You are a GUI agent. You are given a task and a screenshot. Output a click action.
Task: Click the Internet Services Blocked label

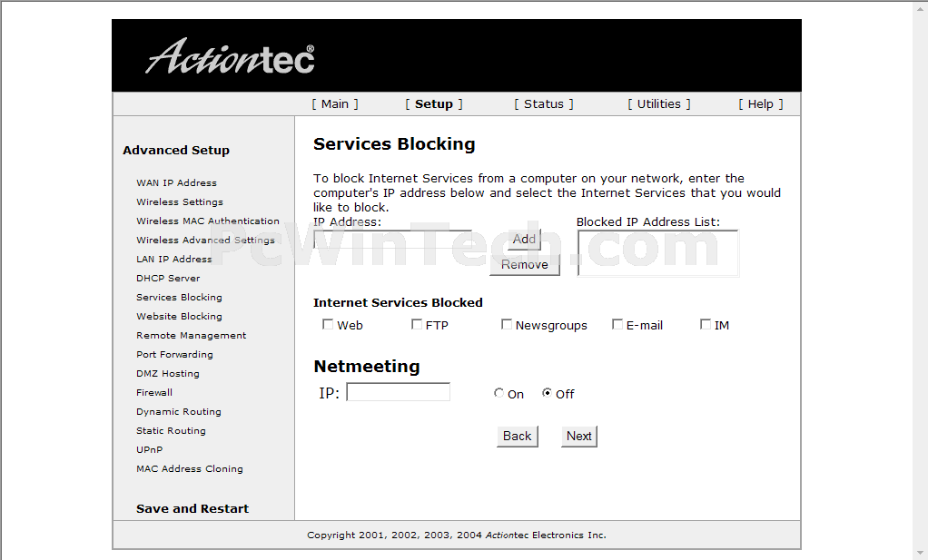click(398, 303)
